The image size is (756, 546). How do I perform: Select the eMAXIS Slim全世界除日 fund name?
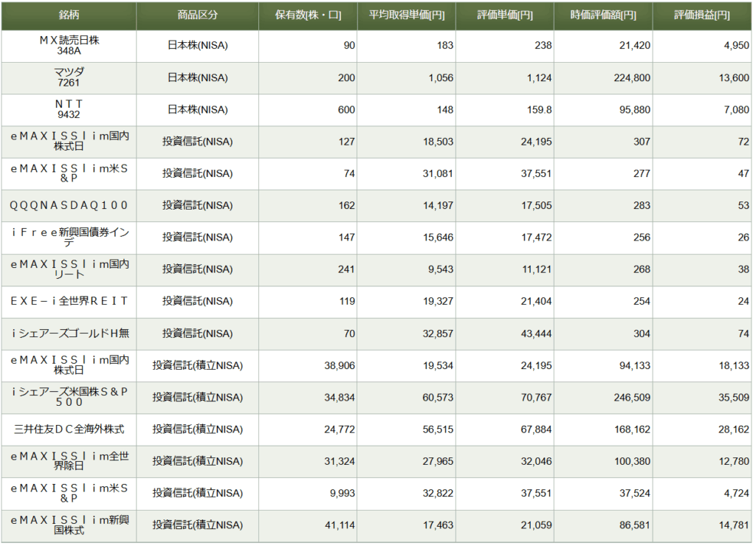pos(69,461)
